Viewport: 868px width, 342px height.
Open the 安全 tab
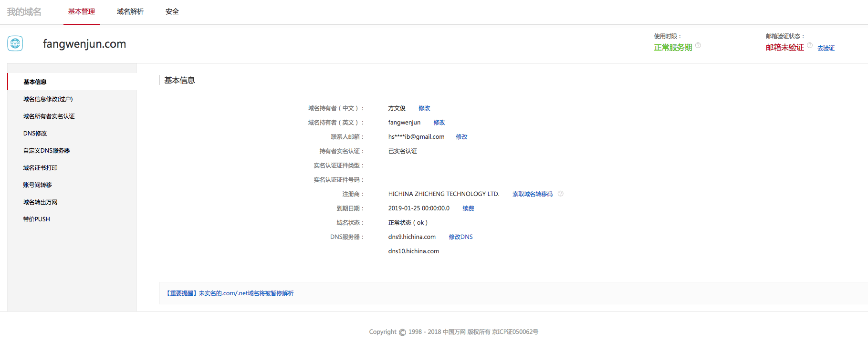pyautogui.click(x=172, y=11)
